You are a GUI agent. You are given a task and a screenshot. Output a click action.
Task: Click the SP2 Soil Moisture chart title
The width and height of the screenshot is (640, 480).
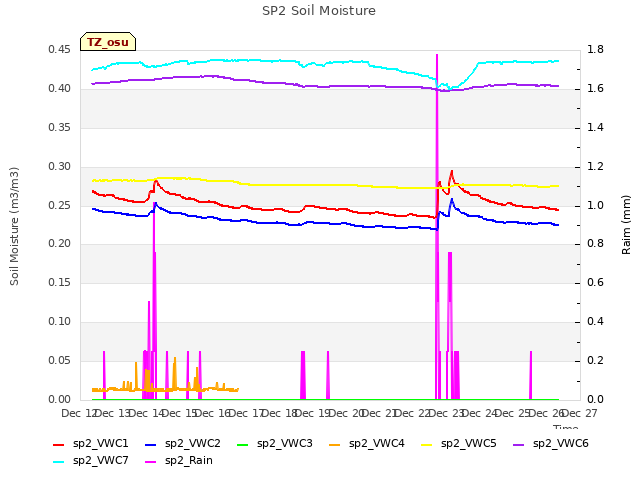(319, 11)
